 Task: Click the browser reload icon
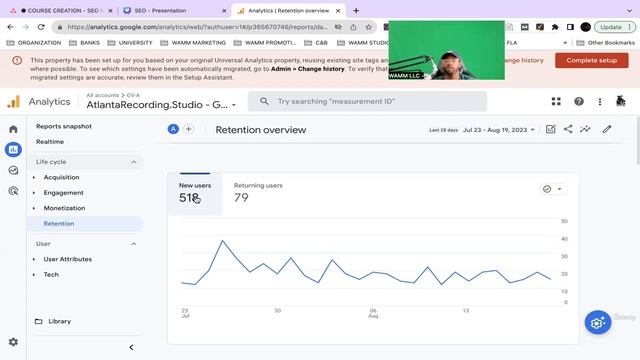click(41, 27)
